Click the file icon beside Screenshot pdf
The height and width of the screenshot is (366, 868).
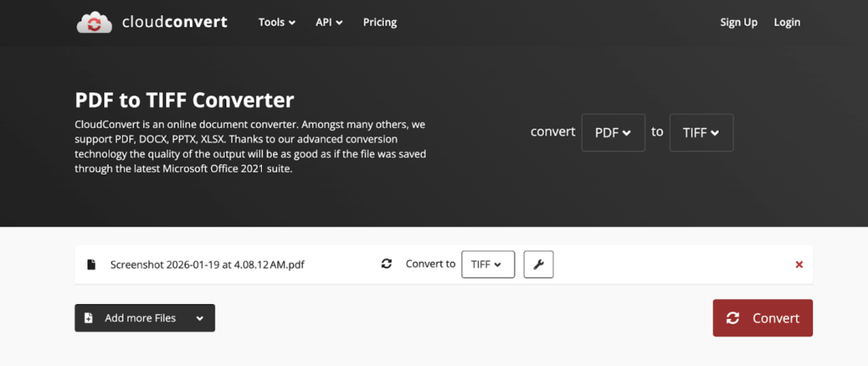[x=92, y=264]
